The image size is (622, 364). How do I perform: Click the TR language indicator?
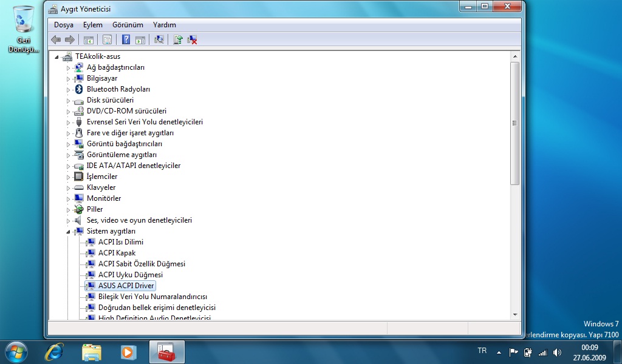pyautogui.click(x=482, y=351)
